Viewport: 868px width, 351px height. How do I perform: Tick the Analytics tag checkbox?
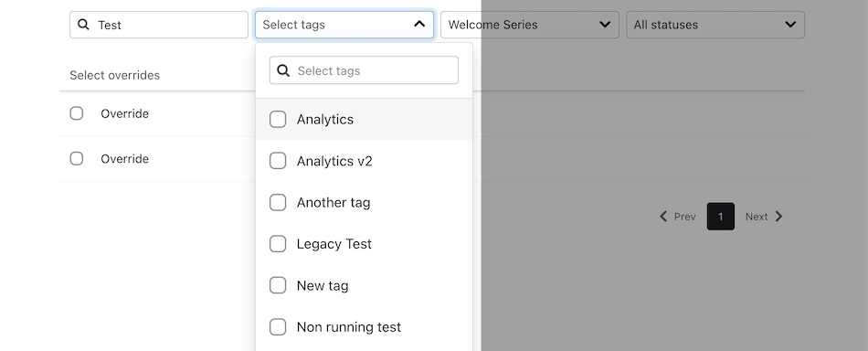point(278,119)
